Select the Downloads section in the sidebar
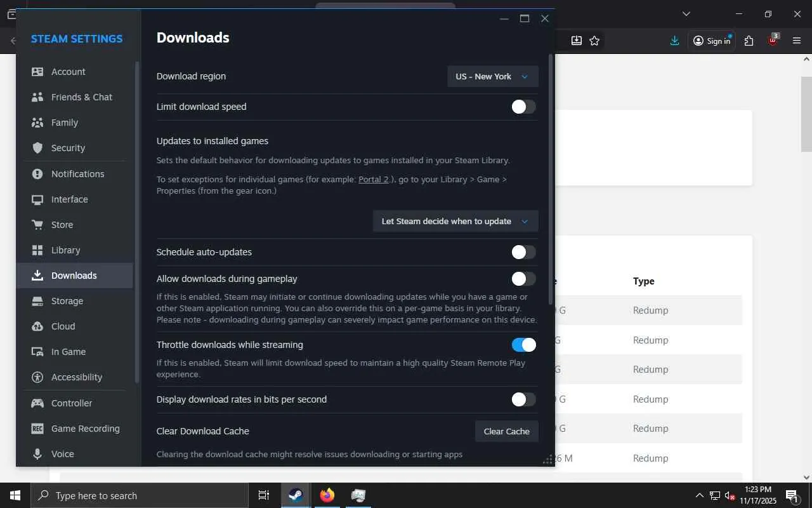This screenshot has height=508, width=812. click(x=74, y=276)
